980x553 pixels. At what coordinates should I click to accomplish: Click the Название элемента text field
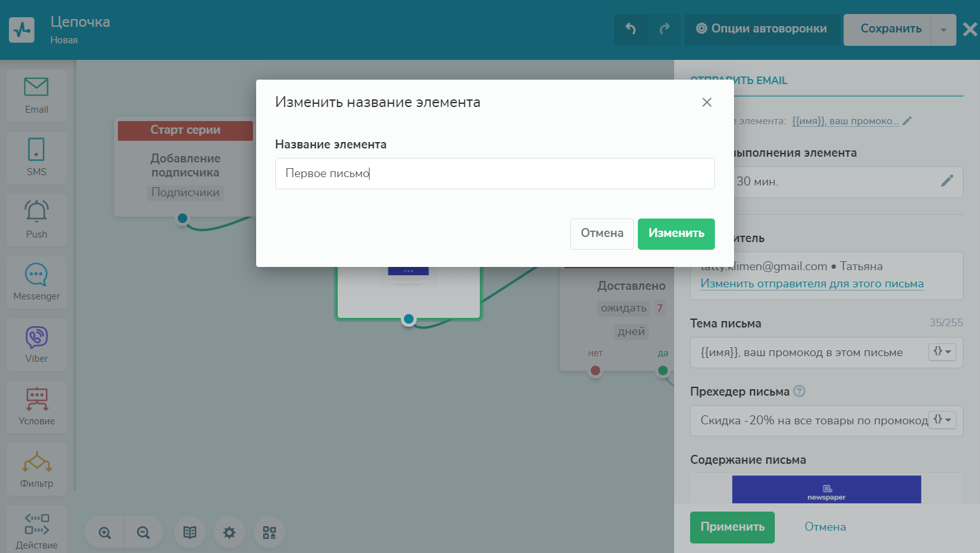[x=494, y=174]
